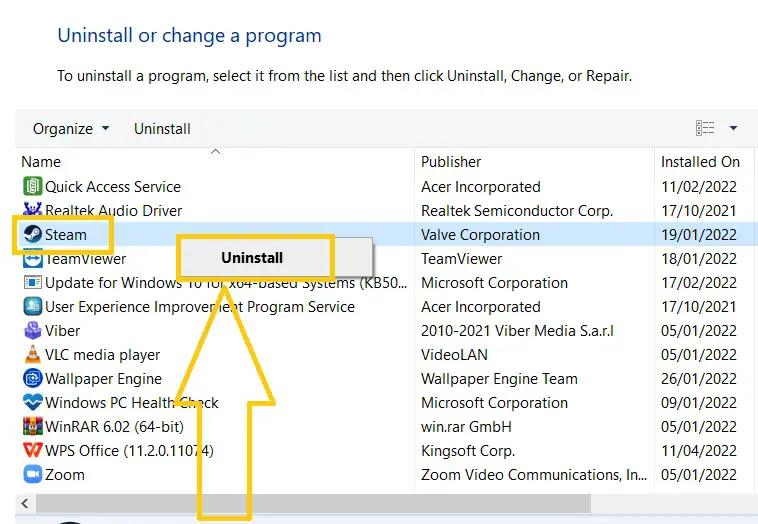Click the Windows PC Health Check icon
The height and width of the screenshot is (524, 758).
pyautogui.click(x=32, y=402)
